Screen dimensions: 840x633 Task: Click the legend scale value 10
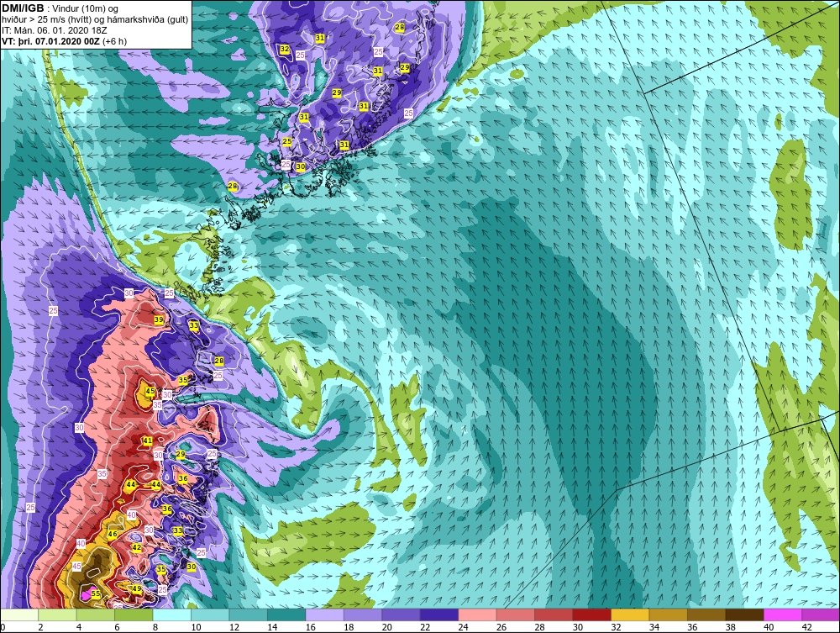click(x=196, y=627)
